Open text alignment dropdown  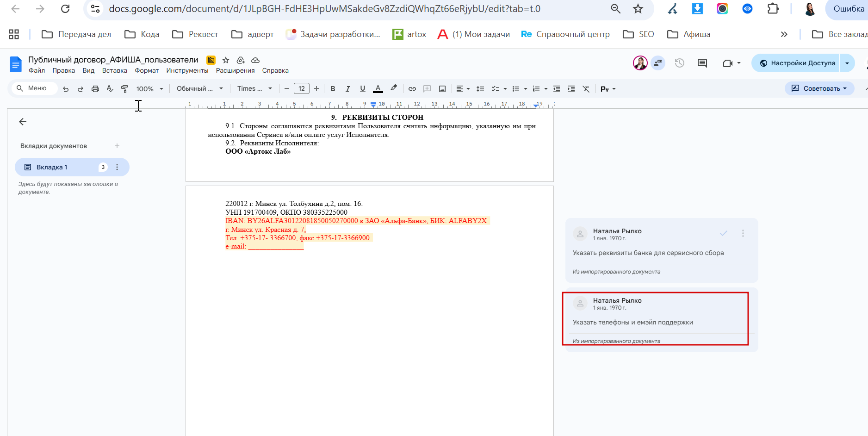click(x=463, y=89)
